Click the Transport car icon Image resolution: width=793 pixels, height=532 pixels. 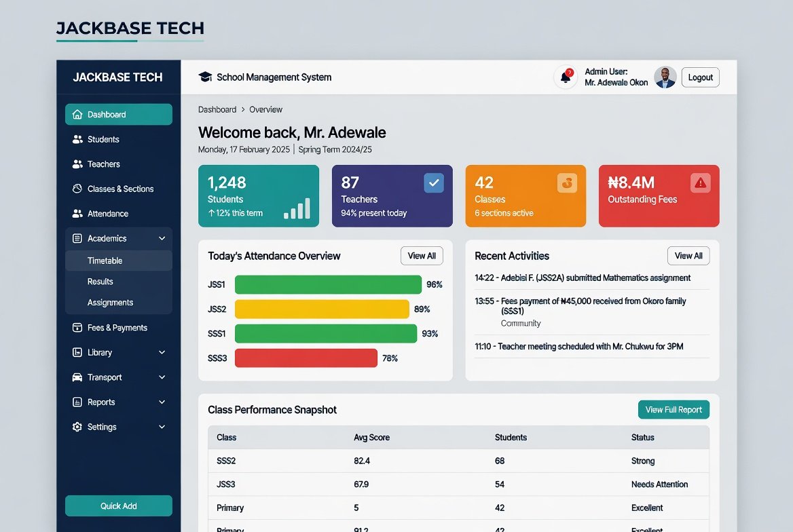pos(77,377)
